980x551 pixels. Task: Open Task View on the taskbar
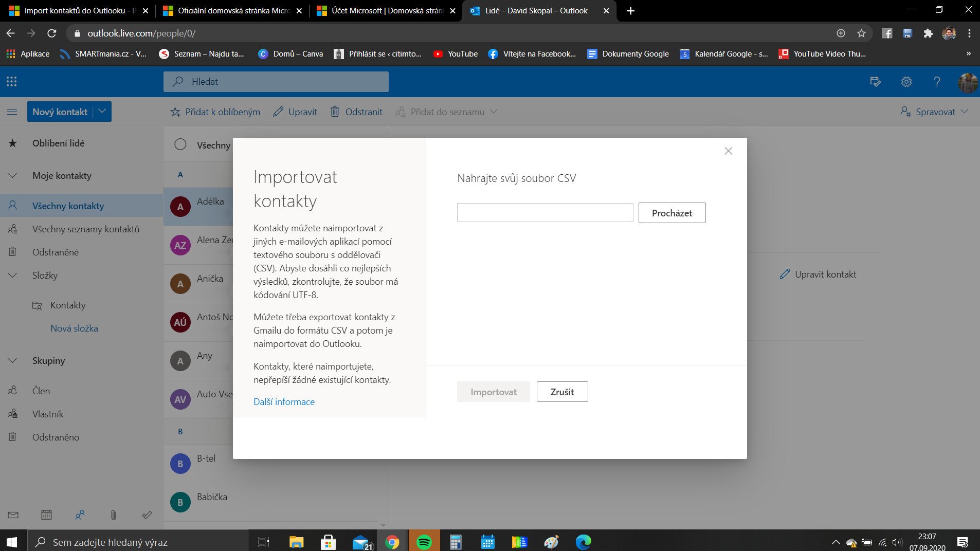tap(263, 542)
